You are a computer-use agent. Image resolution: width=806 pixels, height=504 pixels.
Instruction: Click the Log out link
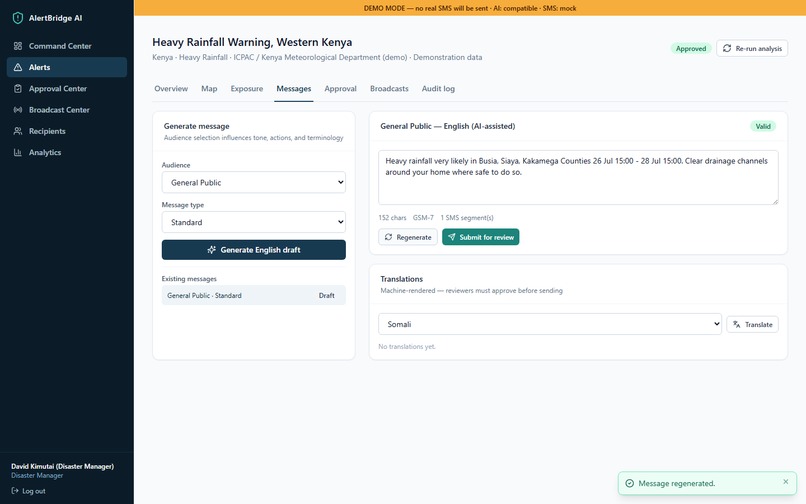click(29, 491)
